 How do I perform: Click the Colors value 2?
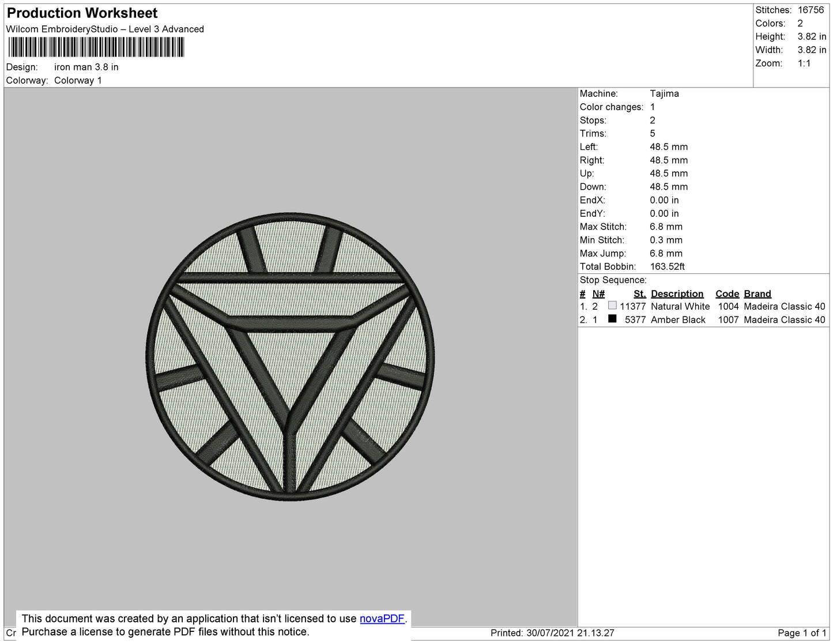(x=800, y=24)
